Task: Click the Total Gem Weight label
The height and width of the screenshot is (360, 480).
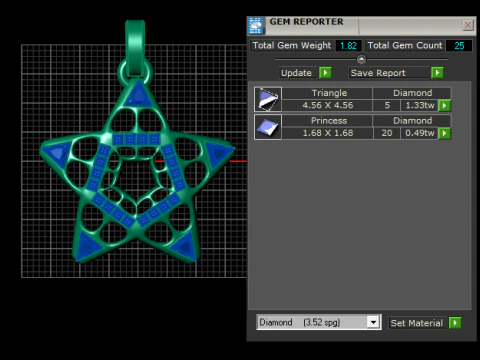Action: tap(292, 46)
